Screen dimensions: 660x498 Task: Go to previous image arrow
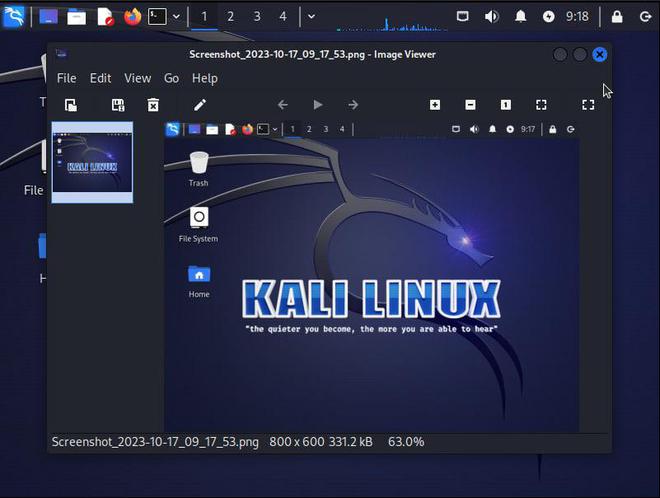point(283,105)
